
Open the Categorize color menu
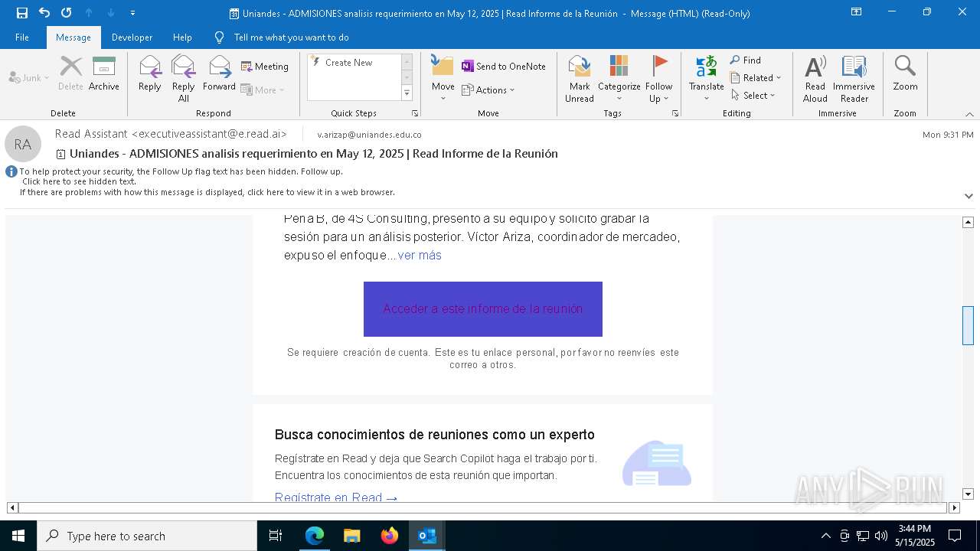pyautogui.click(x=619, y=79)
